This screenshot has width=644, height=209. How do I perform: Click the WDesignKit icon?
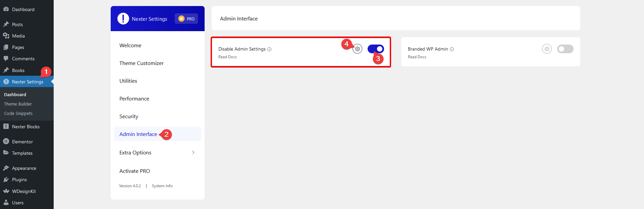pyautogui.click(x=6, y=191)
